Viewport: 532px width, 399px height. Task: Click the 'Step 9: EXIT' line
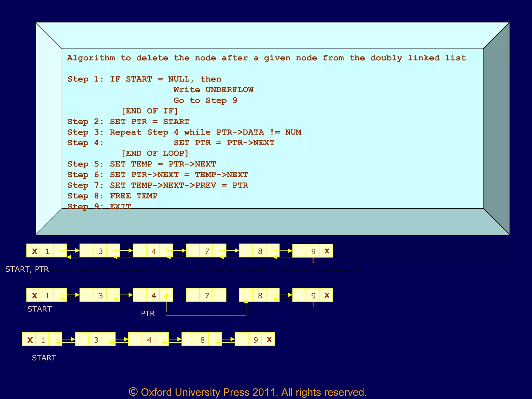[x=99, y=207]
